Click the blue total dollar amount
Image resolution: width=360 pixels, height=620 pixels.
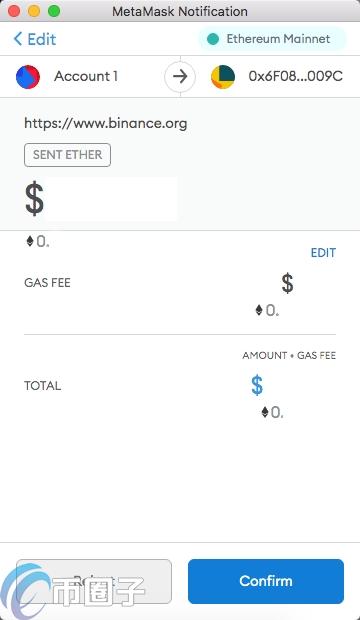(257, 385)
